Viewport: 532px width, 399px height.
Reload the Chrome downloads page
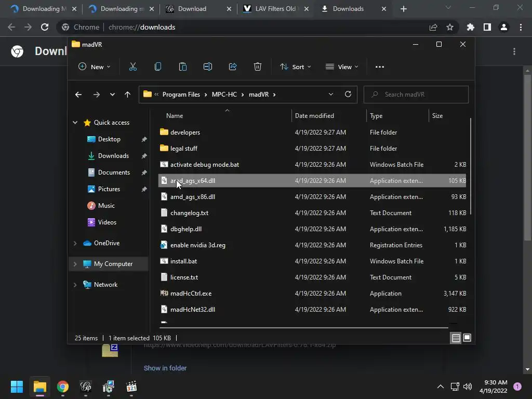pos(45,27)
